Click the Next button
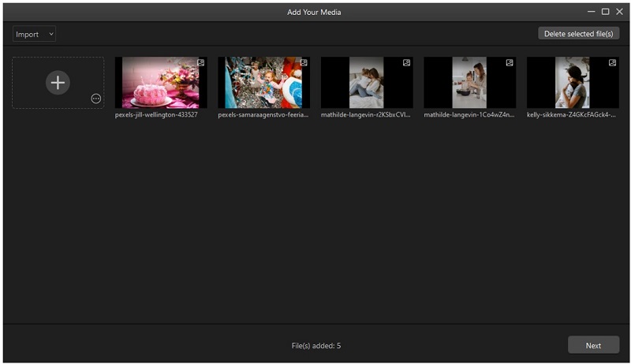631x364 pixels. click(x=593, y=345)
